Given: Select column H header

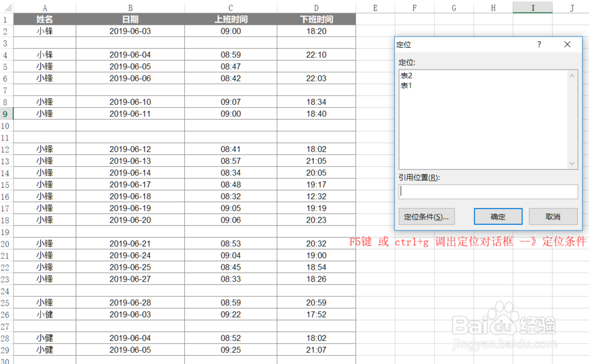Looking at the screenshot, I should [x=493, y=8].
